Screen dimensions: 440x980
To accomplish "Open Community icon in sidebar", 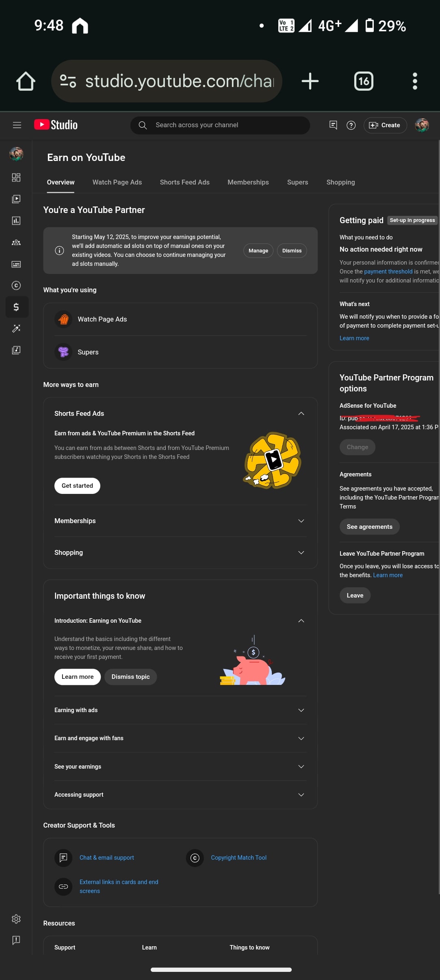I will click(16, 242).
